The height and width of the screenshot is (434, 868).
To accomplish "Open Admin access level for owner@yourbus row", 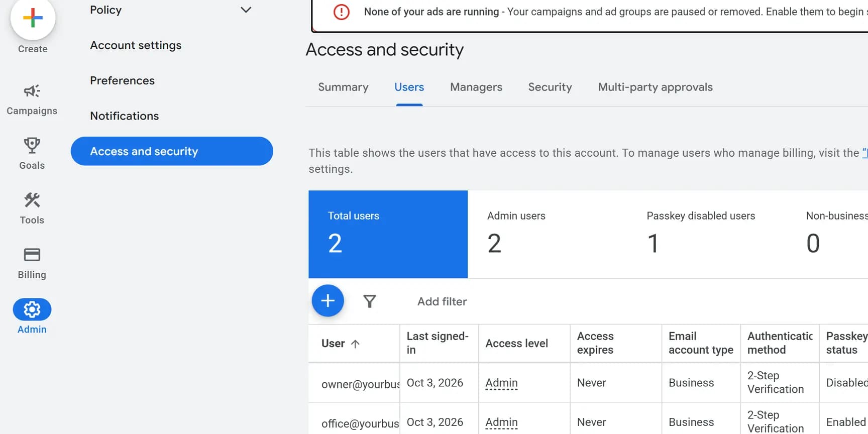I will 501,383.
